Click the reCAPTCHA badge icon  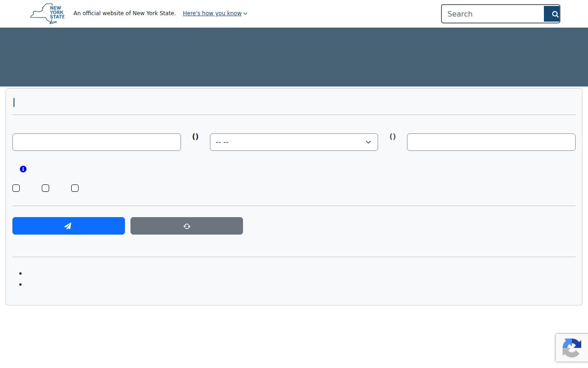pos(571,348)
